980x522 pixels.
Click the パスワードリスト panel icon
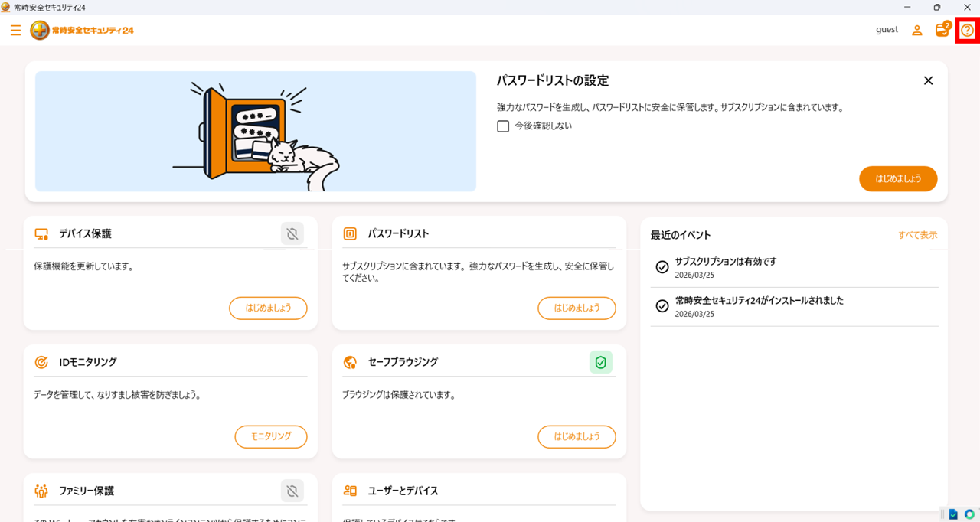[350, 233]
